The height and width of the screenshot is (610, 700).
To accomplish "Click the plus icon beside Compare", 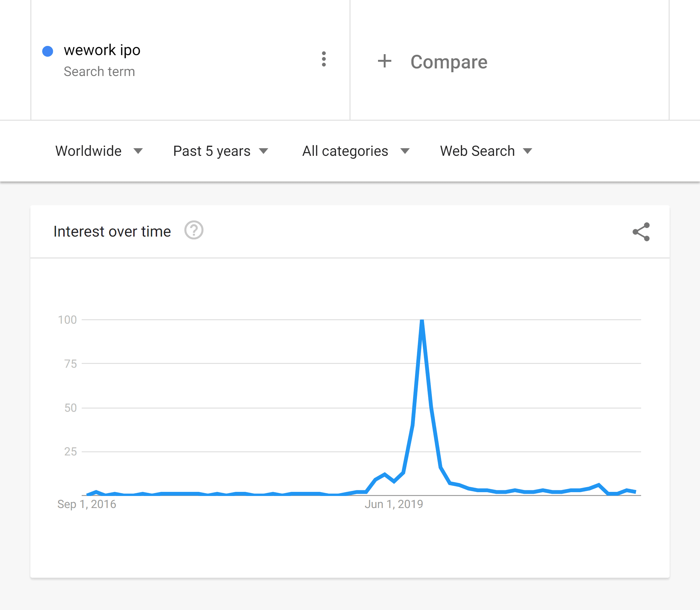I will tap(385, 61).
